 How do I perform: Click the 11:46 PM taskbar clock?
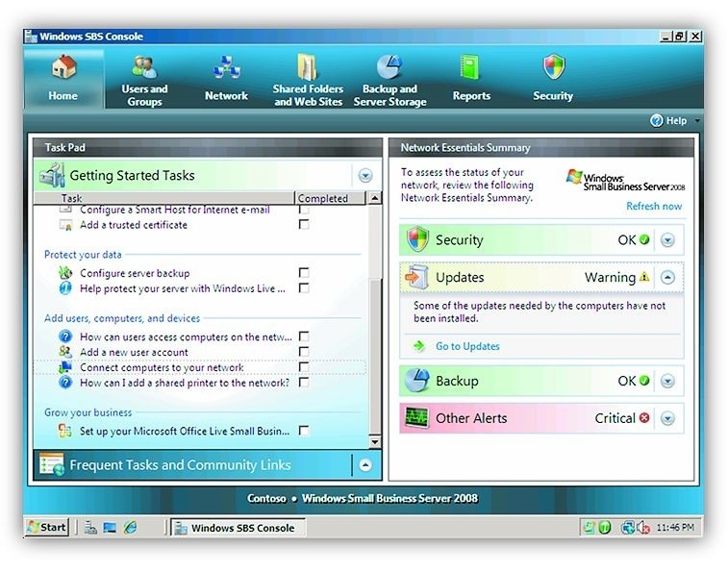pos(675,528)
